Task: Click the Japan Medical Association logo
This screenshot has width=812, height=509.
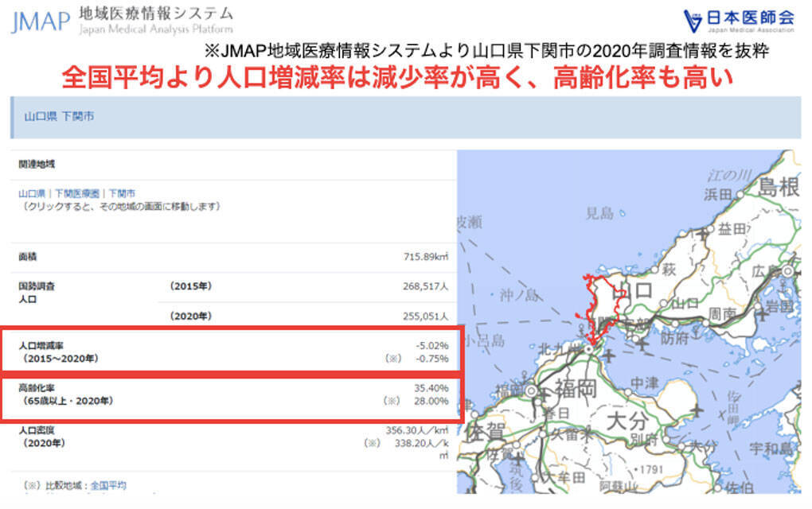Action: pos(739,20)
